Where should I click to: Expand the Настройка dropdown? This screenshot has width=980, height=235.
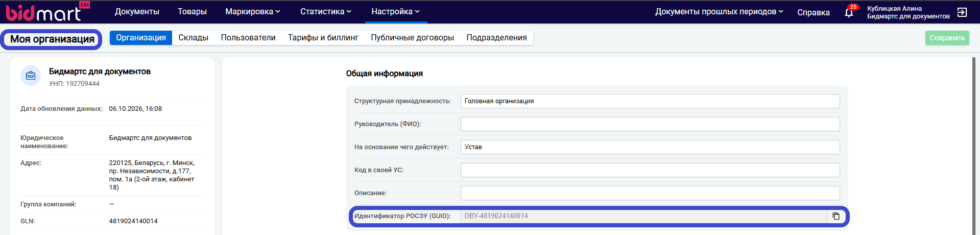396,11
